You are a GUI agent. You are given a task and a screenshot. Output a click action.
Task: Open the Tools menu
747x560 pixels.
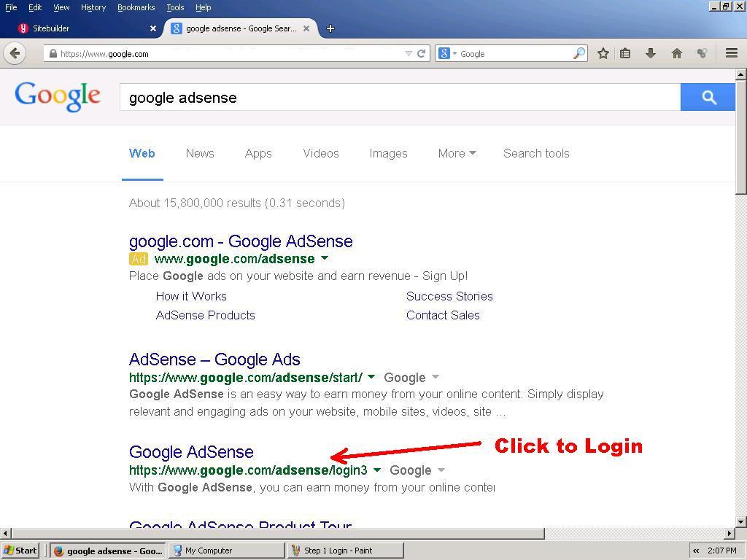[175, 7]
